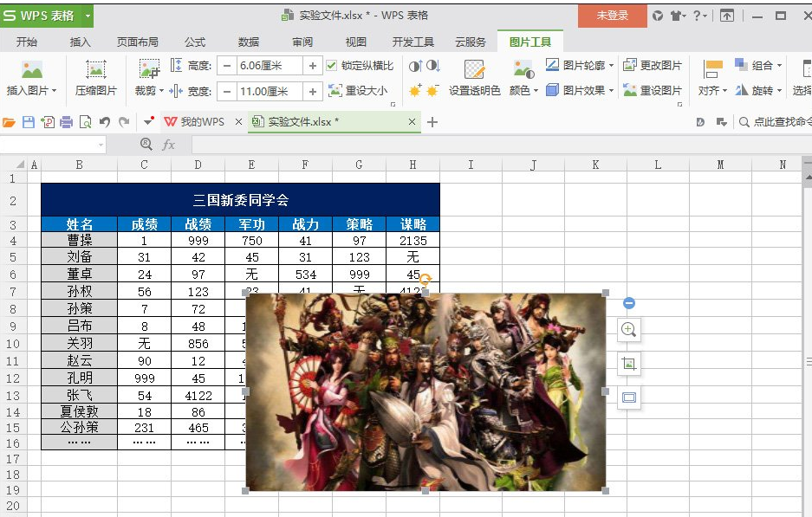The width and height of the screenshot is (812, 517).
Task: Click the 更改图片 change picture icon
Action: [630, 65]
